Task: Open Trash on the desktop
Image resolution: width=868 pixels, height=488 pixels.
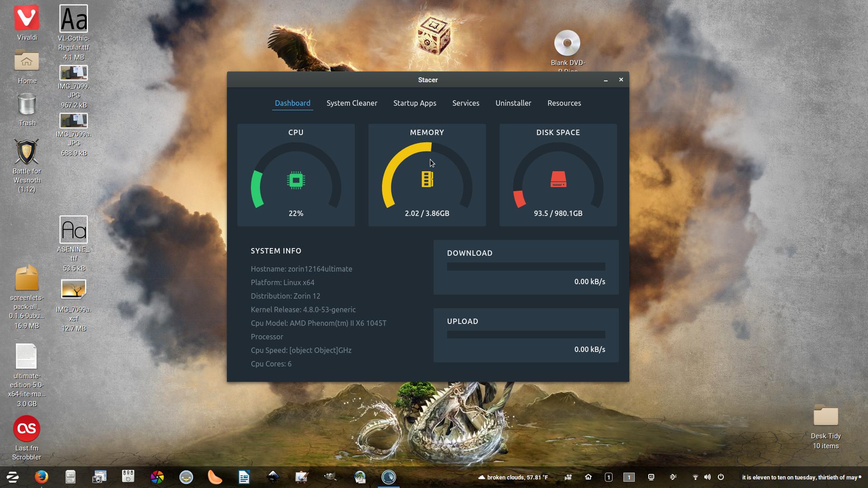Action: 27,105
